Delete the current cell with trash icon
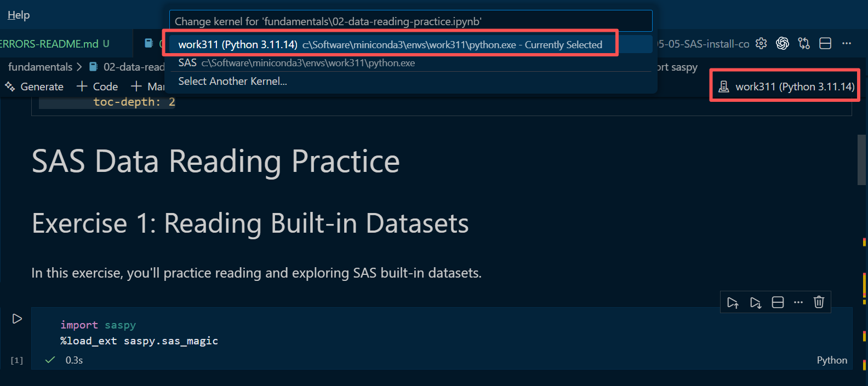 point(819,302)
